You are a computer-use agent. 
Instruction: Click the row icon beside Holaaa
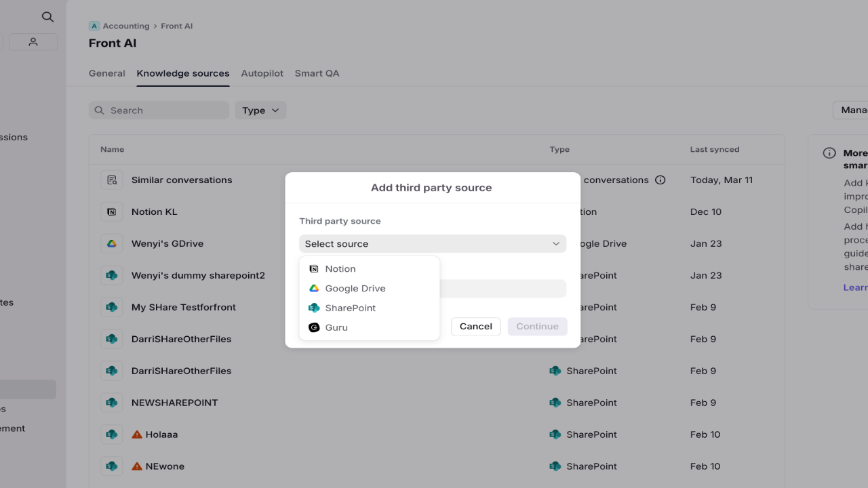pos(112,434)
